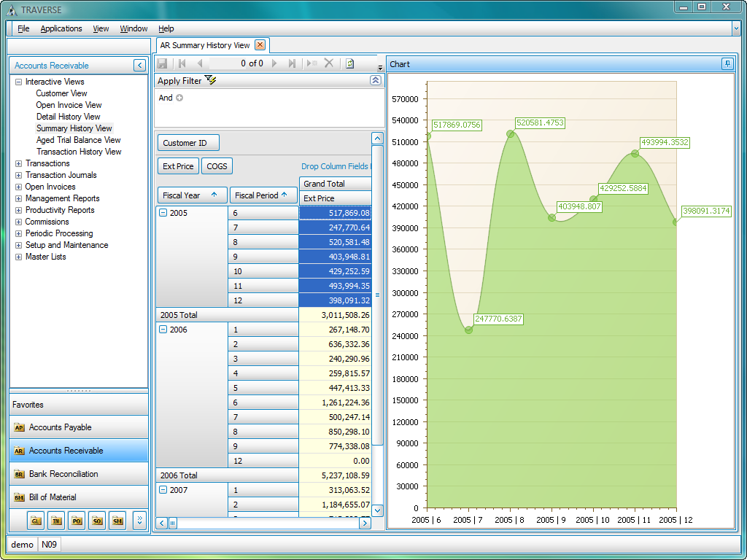Expand the Master Lists tree node

coord(18,257)
